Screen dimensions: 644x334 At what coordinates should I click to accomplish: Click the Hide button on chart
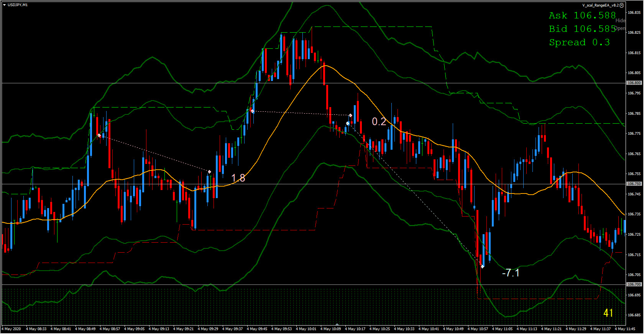click(620, 21)
